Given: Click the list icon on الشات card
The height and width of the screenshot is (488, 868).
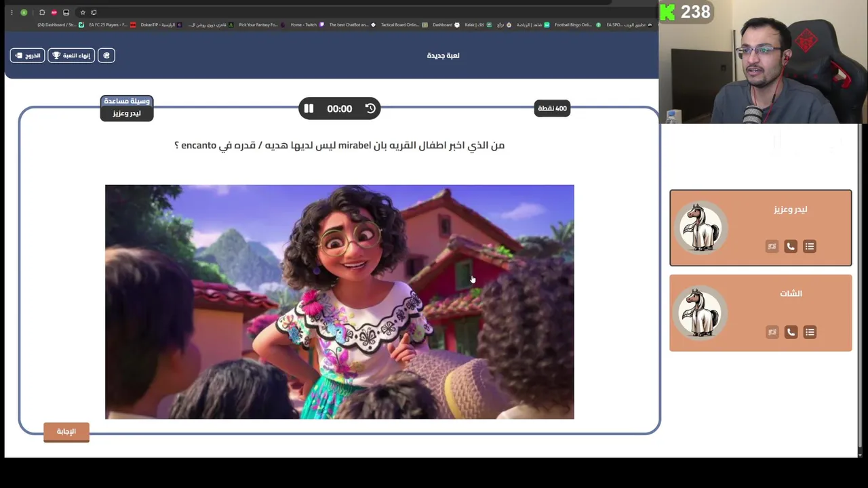Looking at the screenshot, I should pyautogui.click(x=810, y=332).
